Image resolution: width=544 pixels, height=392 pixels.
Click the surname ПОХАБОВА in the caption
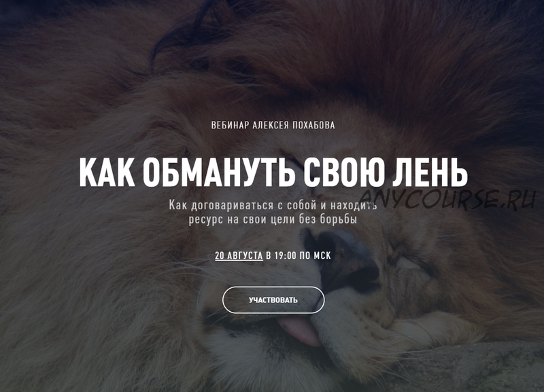click(x=314, y=125)
